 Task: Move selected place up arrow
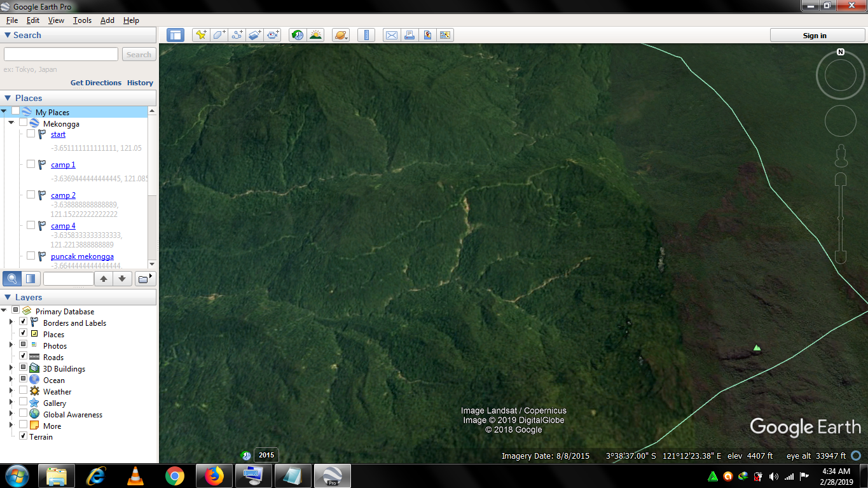click(x=103, y=279)
